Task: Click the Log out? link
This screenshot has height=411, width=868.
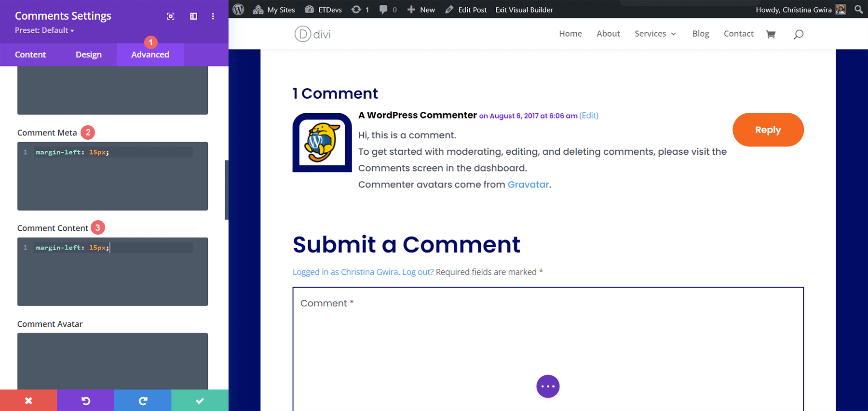Action: point(418,272)
